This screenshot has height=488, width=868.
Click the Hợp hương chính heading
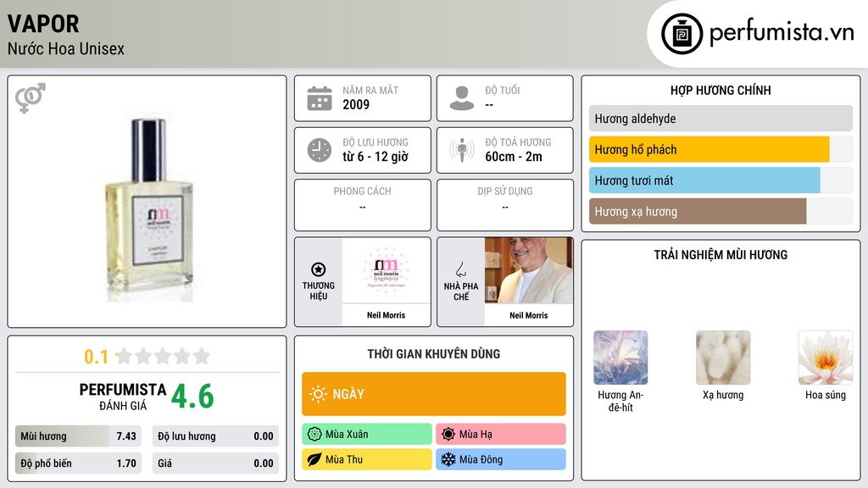coord(721,90)
